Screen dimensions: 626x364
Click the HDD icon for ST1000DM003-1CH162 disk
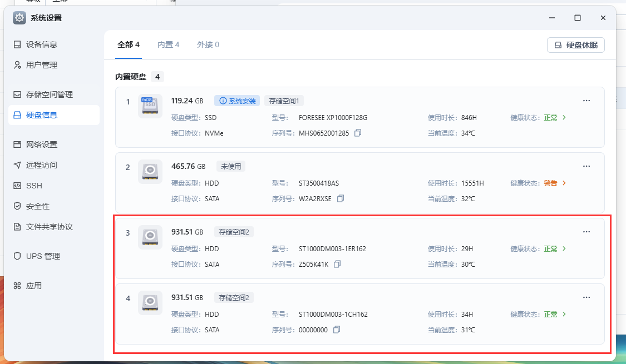pyautogui.click(x=150, y=303)
